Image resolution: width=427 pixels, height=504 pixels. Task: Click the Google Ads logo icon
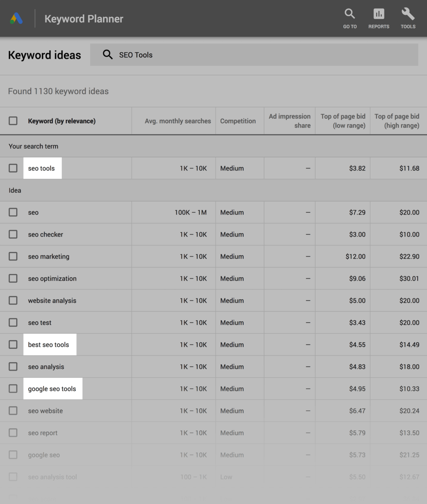[x=16, y=19]
